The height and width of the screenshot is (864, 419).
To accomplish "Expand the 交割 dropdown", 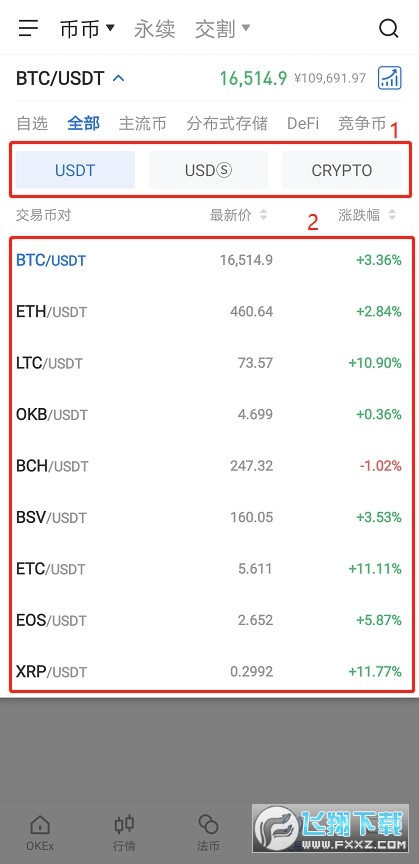I will 223,29.
